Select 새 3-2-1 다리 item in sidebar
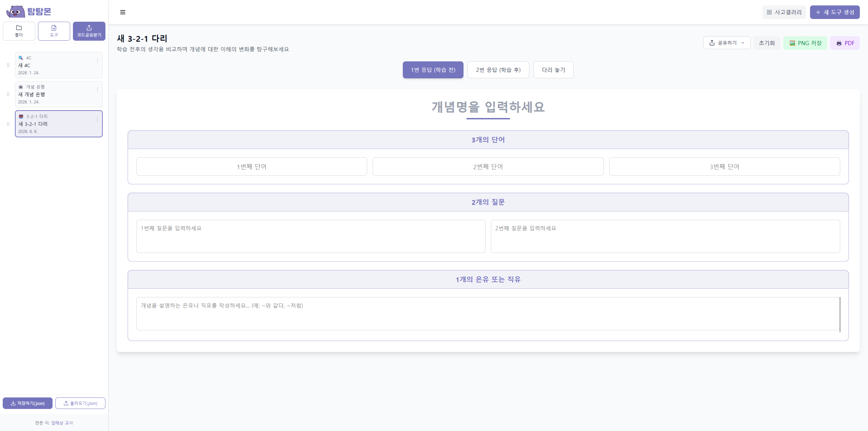Screen dimensions: 868x431 (59, 124)
